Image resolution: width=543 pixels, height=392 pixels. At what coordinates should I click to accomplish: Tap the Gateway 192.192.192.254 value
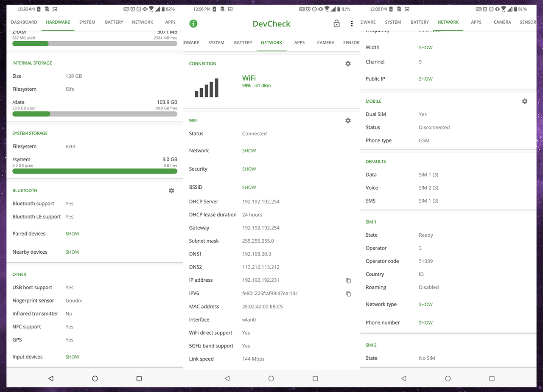click(261, 228)
